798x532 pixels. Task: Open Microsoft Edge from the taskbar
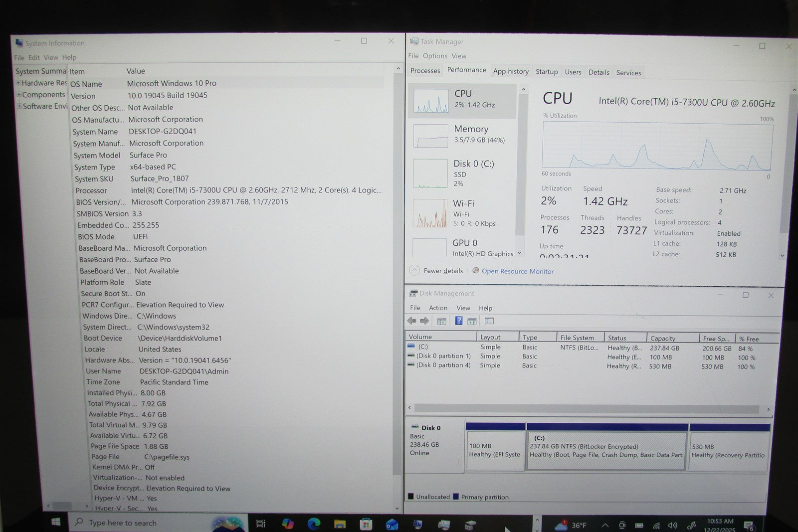coord(314,524)
